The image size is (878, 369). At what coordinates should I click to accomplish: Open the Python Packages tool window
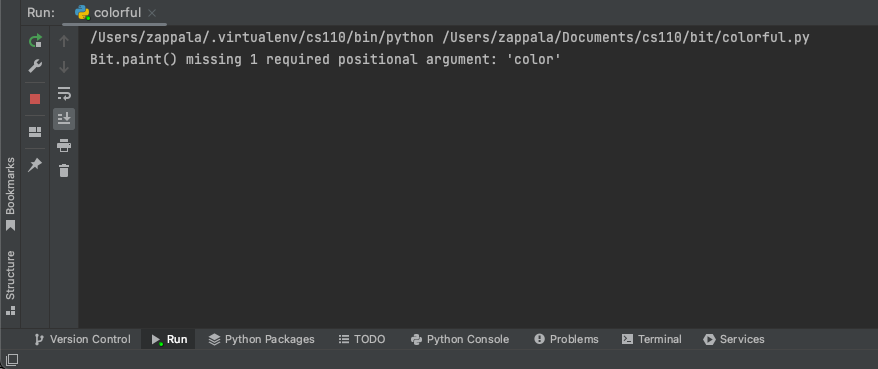[261, 339]
